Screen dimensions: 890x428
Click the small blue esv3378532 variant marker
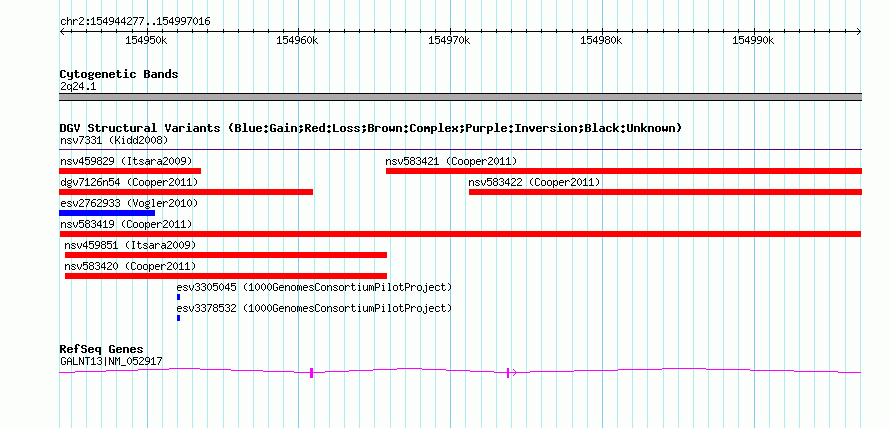(178, 318)
